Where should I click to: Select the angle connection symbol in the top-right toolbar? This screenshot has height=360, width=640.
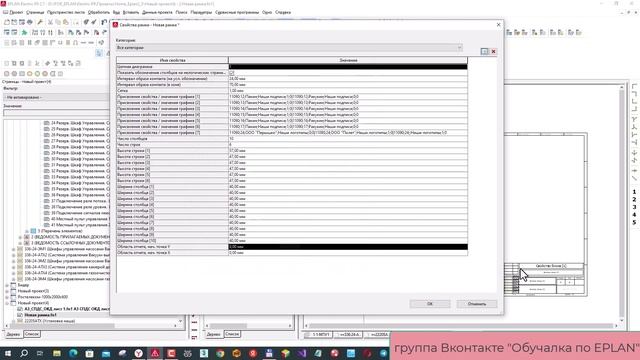coord(634,87)
